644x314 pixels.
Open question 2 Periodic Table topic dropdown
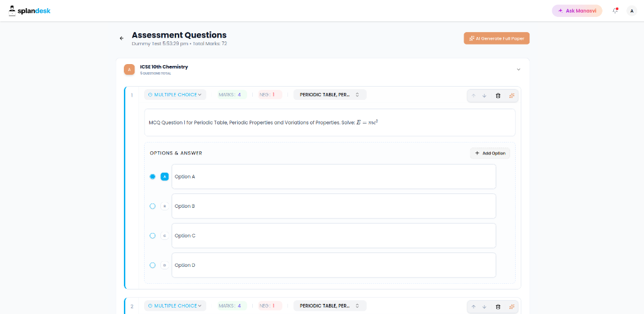(330, 306)
